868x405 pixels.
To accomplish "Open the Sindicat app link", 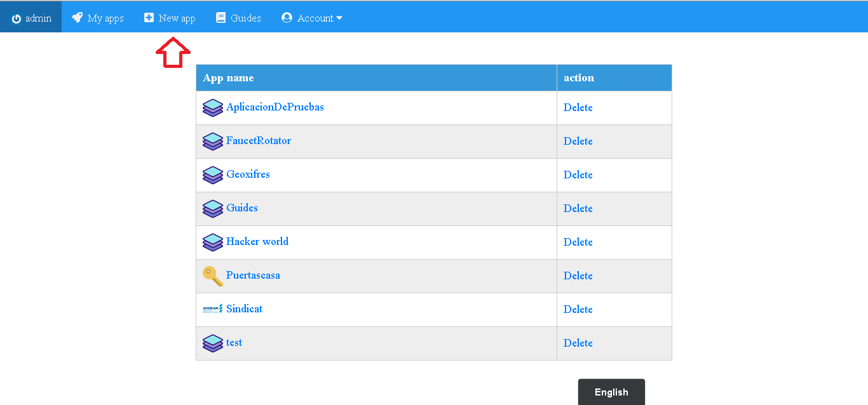I will pyautogui.click(x=245, y=309).
